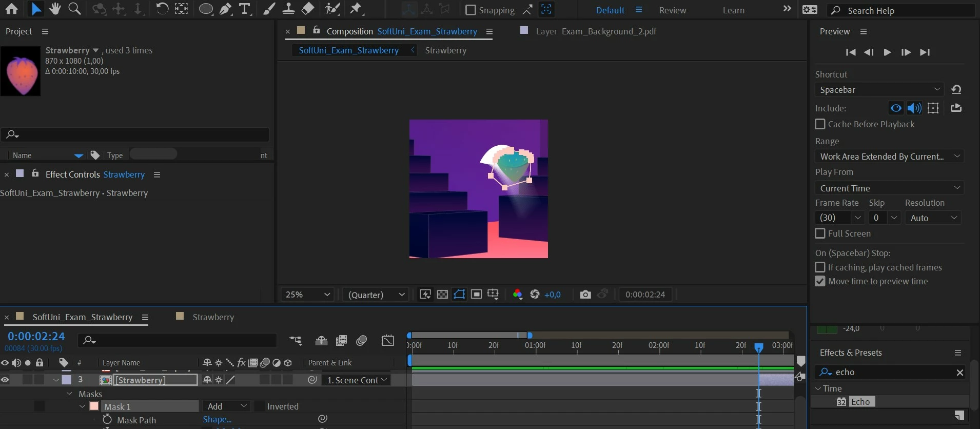
Task: Open the Work Area Extended range dropdown
Action: pyautogui.click(x=889, y=156)
